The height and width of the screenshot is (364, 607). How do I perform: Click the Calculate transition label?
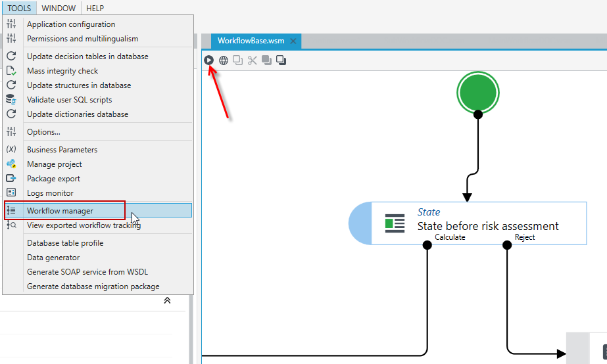[450, 237]
